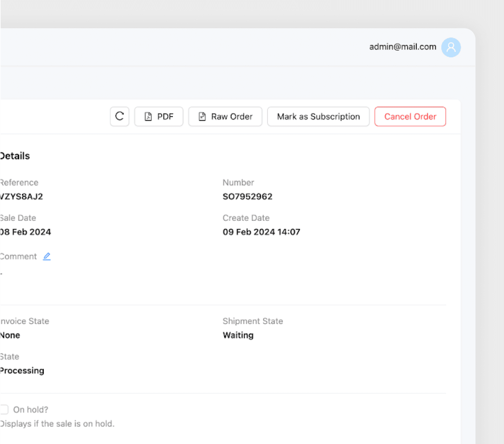Click the admin@mail.com account email
Screen dimensions: 504x444
point(402,47)
